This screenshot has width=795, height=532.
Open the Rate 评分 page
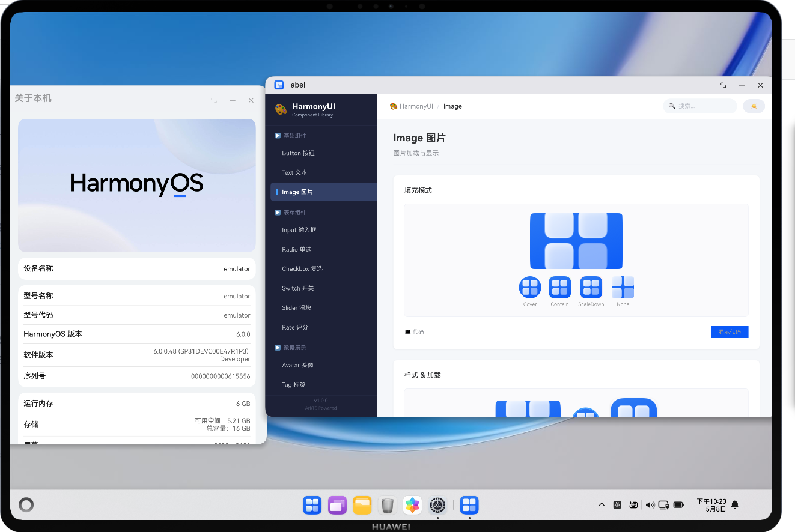323,327
